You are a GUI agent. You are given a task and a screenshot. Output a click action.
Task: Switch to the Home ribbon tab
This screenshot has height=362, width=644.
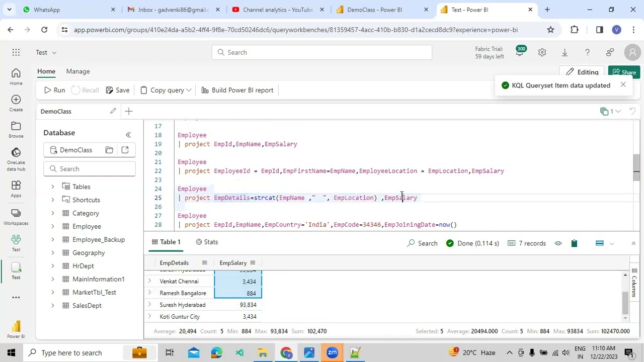pyautogui.click(x=46, y=71)
